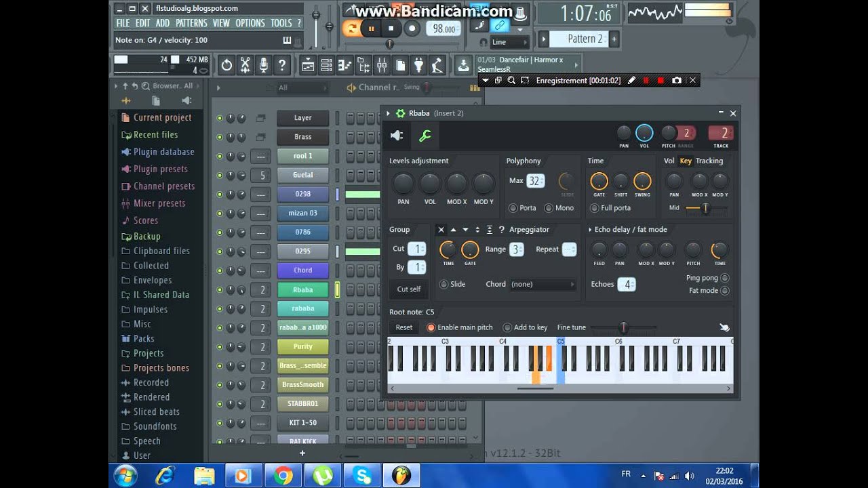868x488 pixels.
Task: Select the Purity channel button
Action: click(303, 346)
